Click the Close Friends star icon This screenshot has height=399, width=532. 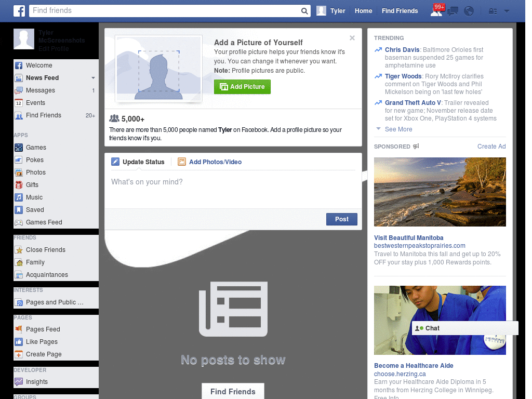(19, 250)
